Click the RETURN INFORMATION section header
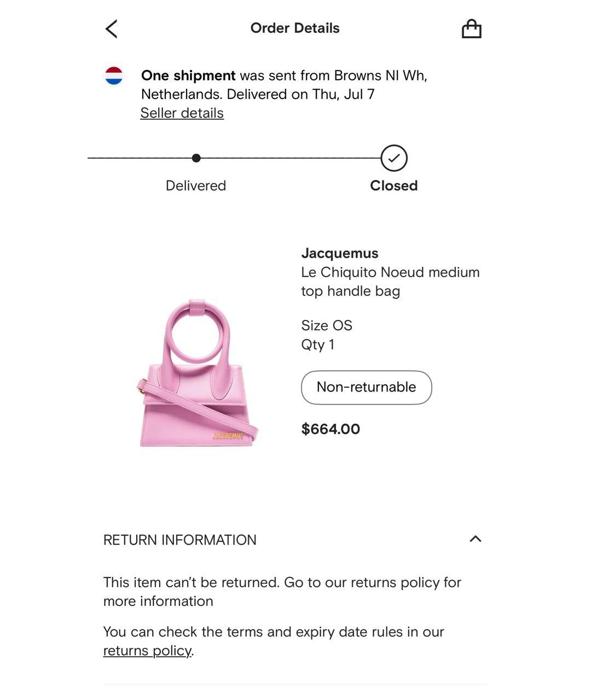 [180, 540]
